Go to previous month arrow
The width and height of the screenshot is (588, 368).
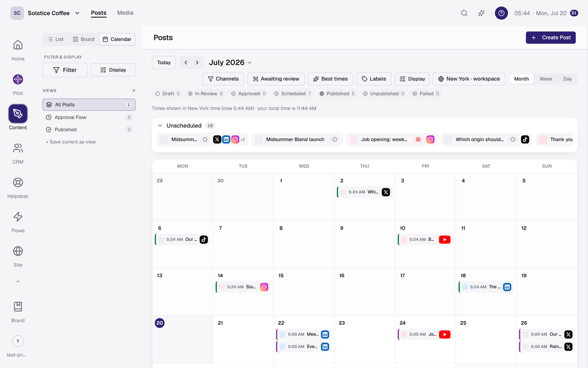click(186, 62)
